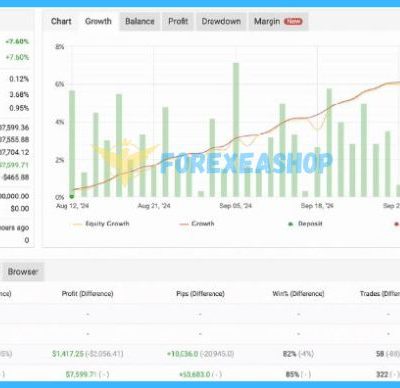Click the tallest bar near Sep 05, '24
This screenshot has height=388, width=400.
point(236,130)
